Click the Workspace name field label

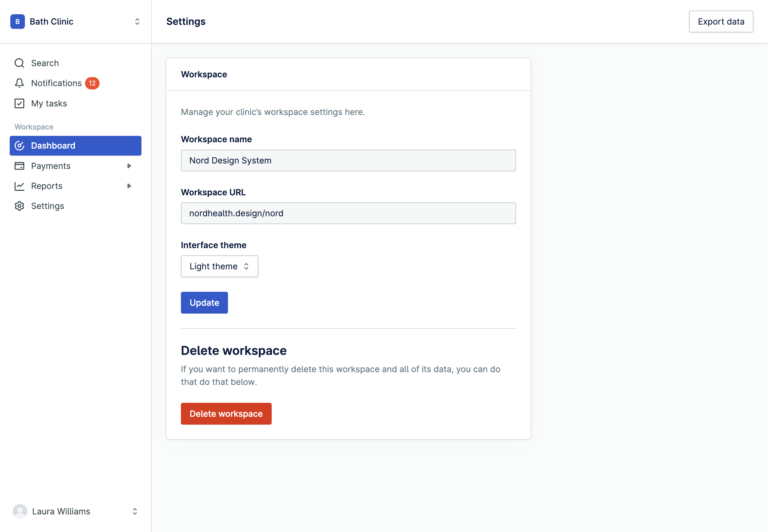[x=216, y=139]
